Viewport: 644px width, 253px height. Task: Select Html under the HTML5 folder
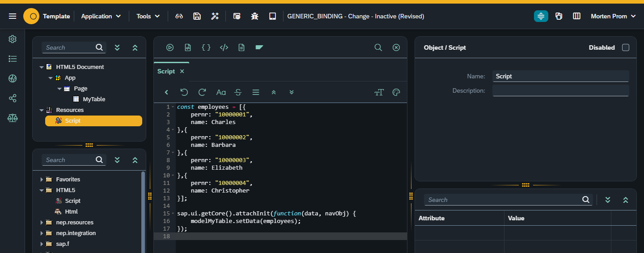click(x=71, y=212)
